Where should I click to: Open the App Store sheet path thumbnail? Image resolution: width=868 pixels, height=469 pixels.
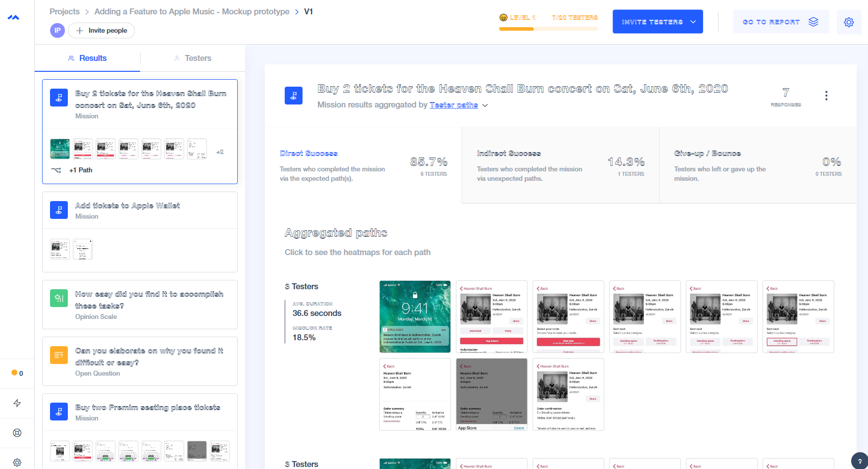(492, 395)
